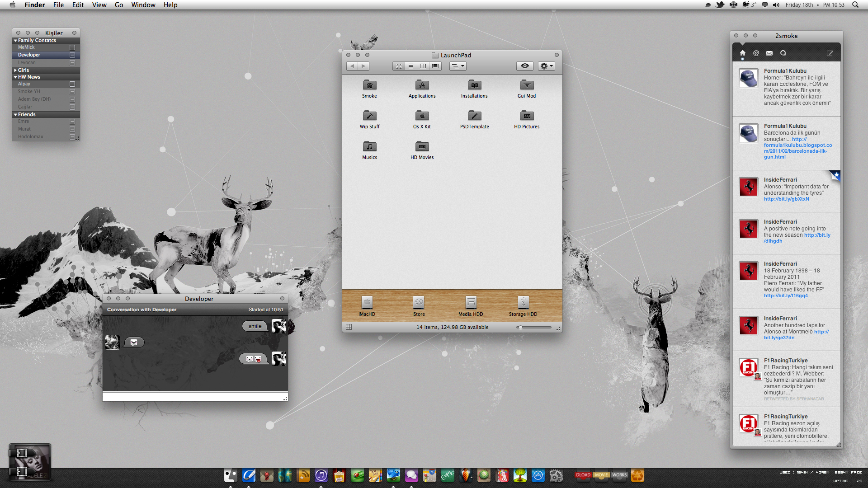The width and height of the screenshot is (868, 488).
Task: Toggle the Developer contact status box
Action: point(72,55)
